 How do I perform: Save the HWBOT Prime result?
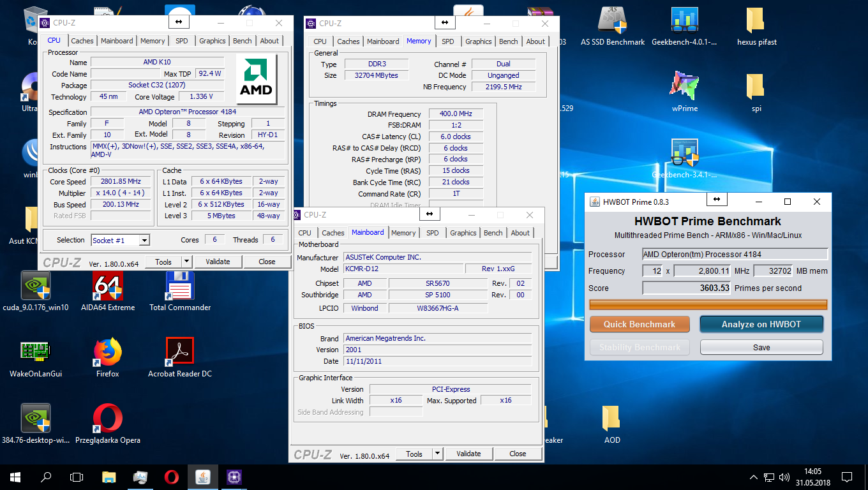point(761,348)
